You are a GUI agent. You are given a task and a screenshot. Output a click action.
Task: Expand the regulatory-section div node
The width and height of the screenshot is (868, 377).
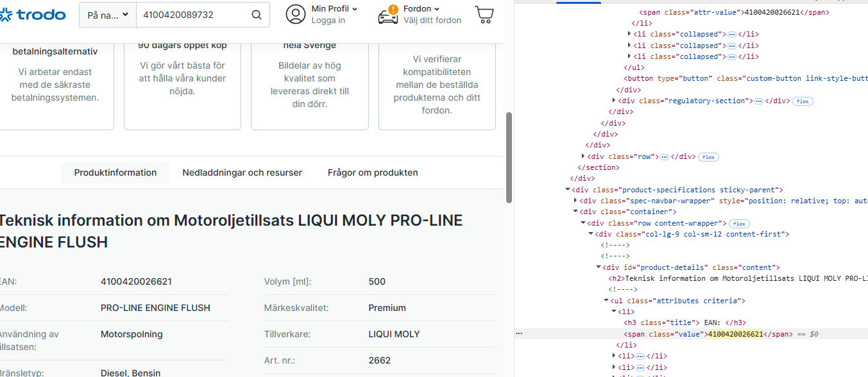(614, 101)
